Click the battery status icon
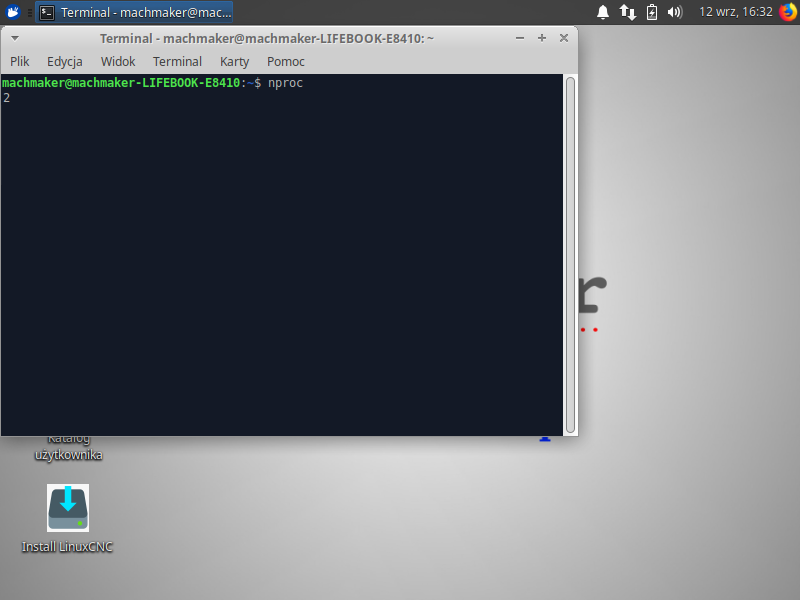This screenshot has width=800, height=600. (652, 12)
